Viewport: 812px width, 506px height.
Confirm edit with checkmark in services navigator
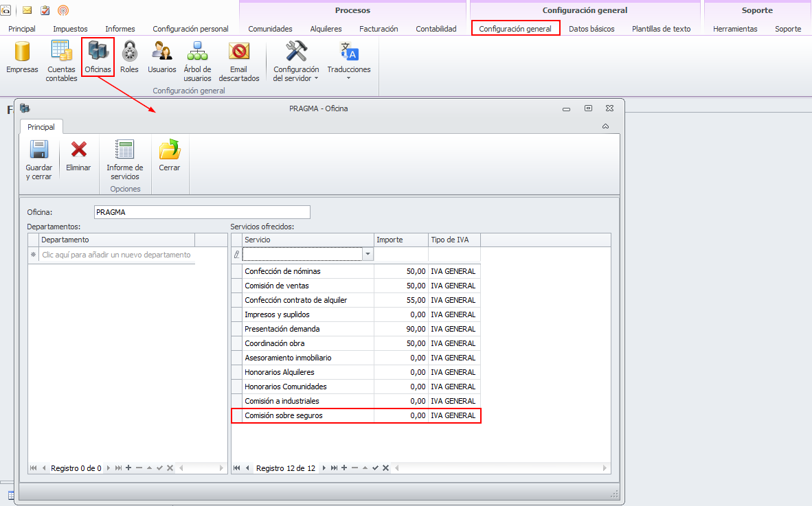[x=376, y=468]
